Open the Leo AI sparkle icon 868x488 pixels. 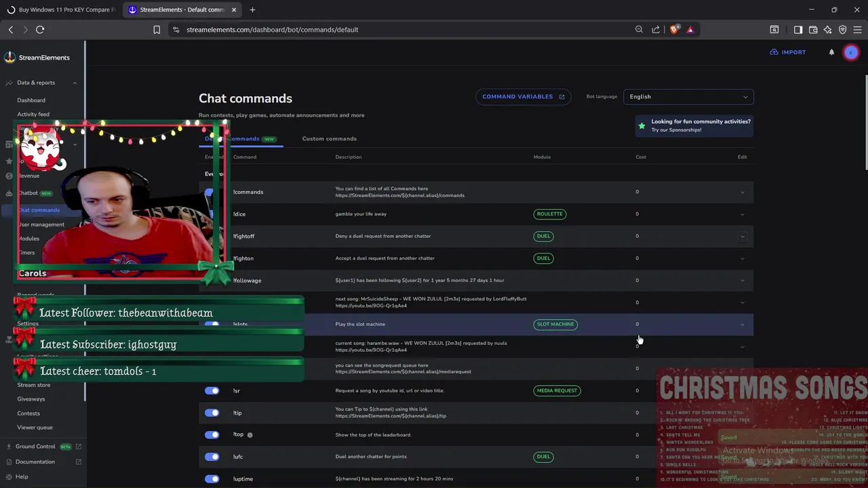[x=828, y=30]
